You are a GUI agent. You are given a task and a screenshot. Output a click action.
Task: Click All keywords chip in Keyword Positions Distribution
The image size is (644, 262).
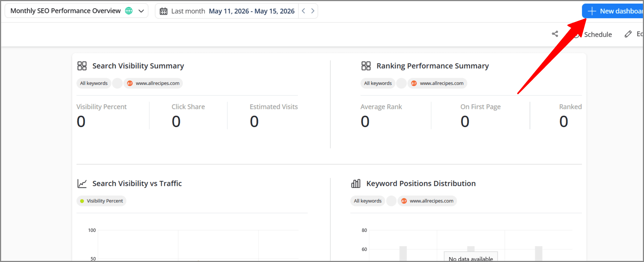coord(368,201)
